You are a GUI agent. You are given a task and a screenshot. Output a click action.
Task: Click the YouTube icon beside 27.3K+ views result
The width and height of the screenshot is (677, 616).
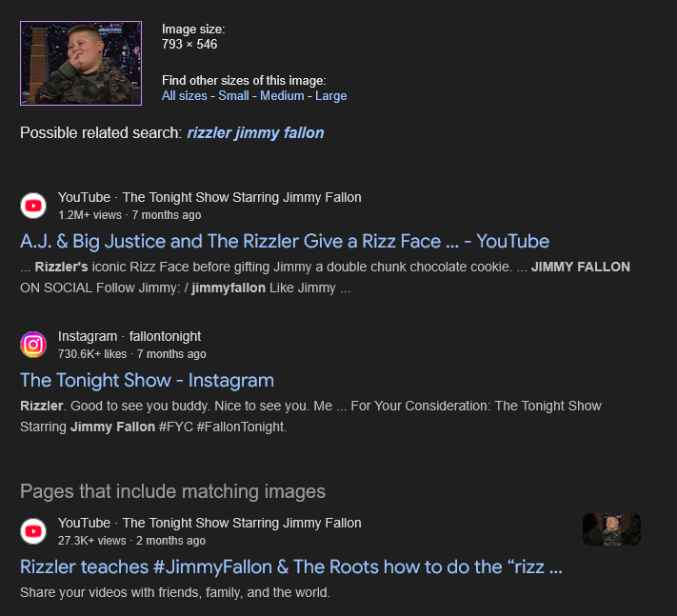(x=33, y=531)
